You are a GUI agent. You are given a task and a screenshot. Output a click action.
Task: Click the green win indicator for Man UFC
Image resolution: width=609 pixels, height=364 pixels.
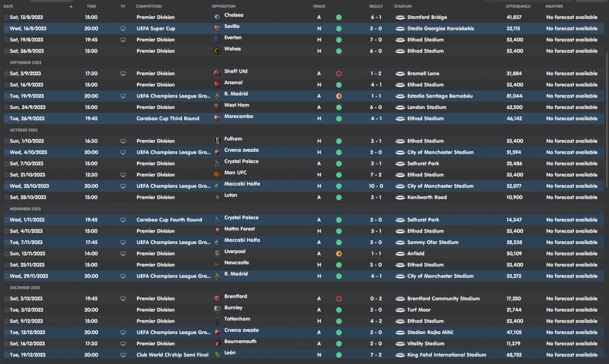pyautogui.click(x=339, y=175)
